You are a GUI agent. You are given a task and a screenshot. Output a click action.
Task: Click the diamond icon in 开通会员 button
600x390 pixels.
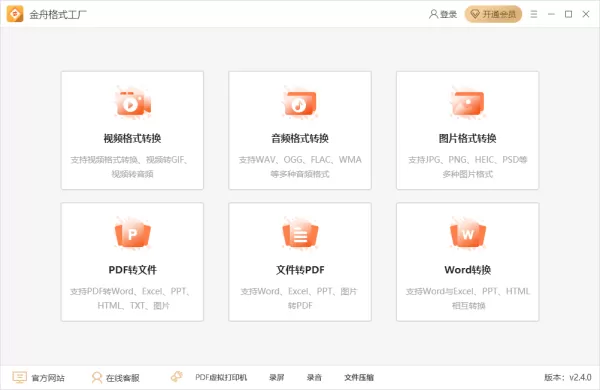click(475, 15)
